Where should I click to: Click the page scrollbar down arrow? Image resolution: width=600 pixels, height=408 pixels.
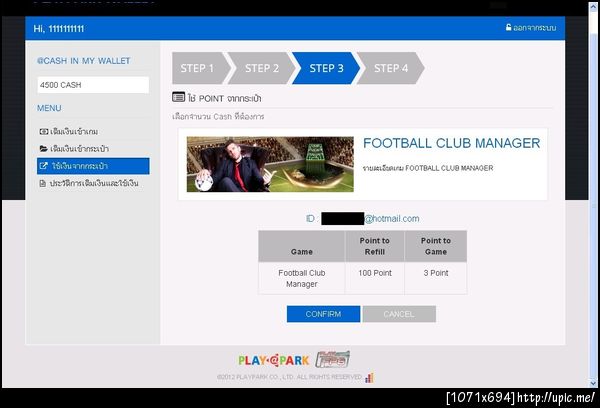tap(593, 383)
